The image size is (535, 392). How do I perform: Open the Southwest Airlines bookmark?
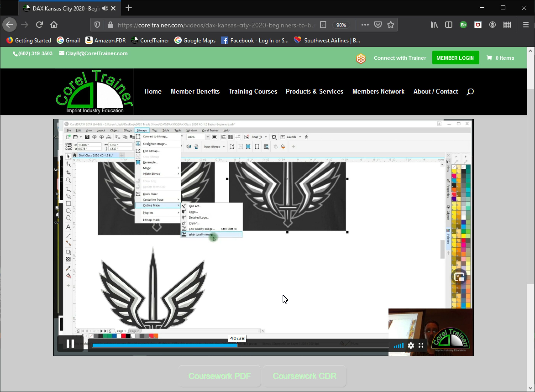(327, 40)
